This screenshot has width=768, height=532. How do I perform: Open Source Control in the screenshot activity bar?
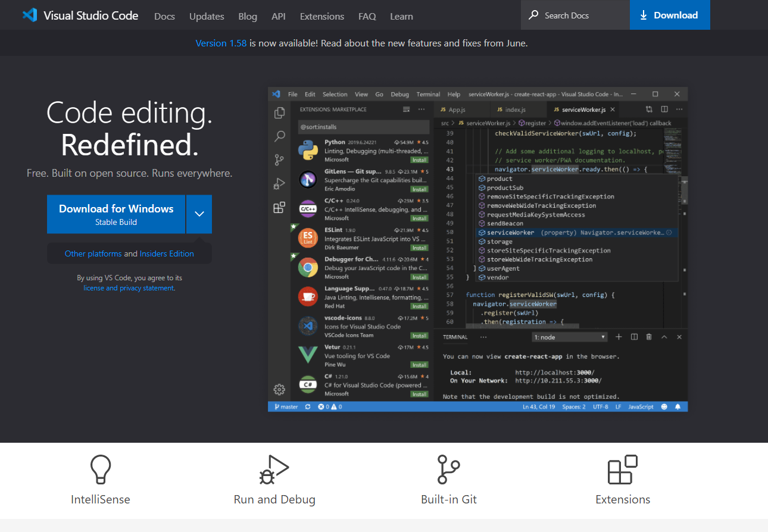pyautogui.click(x=279, y=160)
